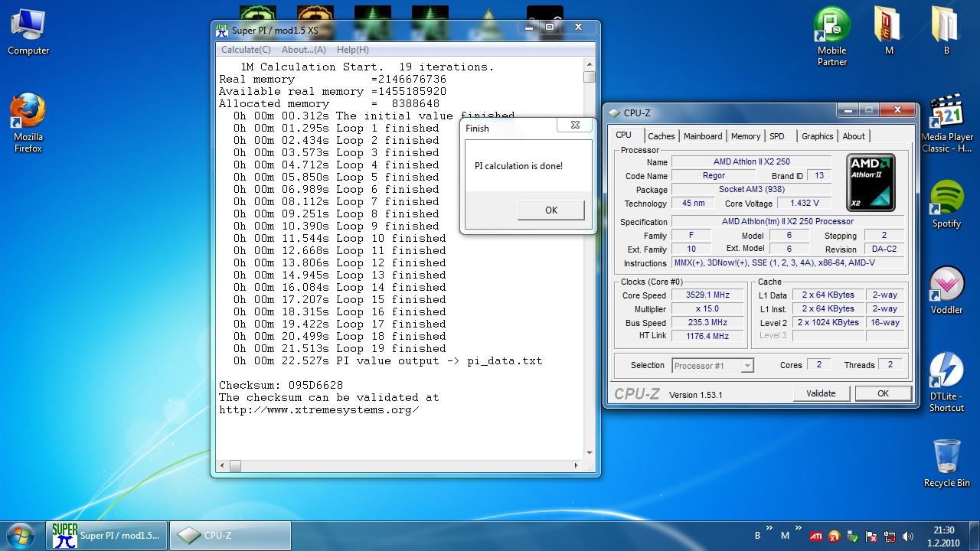980x551 pixels.
Task: Click the AMD Athlon II logo in CPU-Z
Action: coord(871,182)
